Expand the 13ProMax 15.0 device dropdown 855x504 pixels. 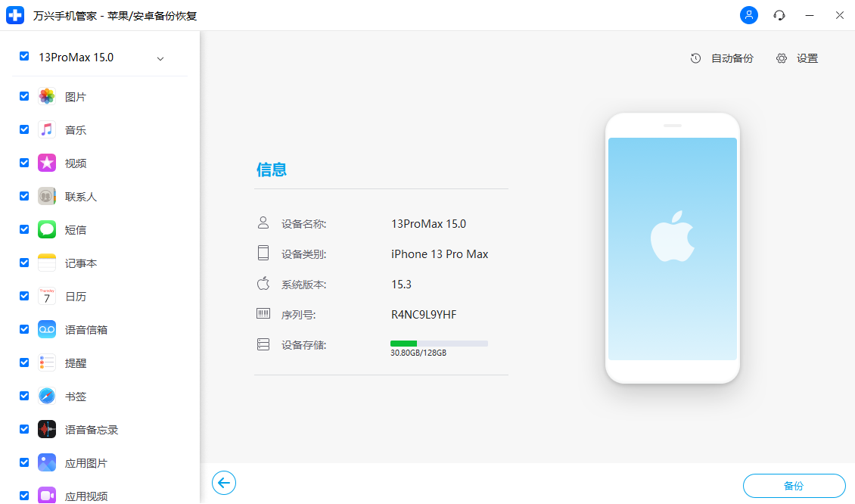click(160, 59)
